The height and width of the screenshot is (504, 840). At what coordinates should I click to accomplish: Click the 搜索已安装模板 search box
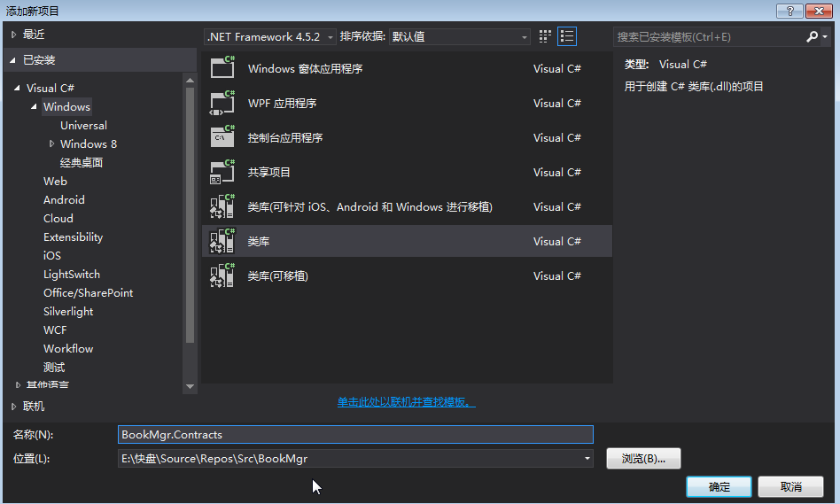(709, 36)
